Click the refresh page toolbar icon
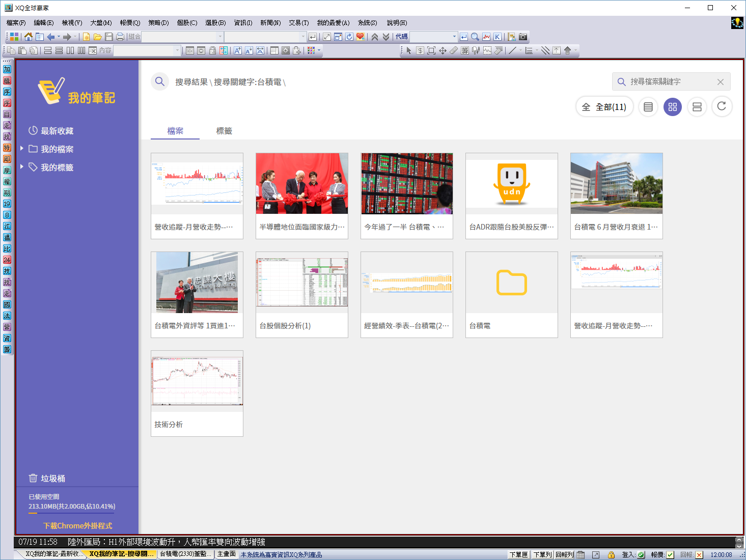 coord(349,37)
